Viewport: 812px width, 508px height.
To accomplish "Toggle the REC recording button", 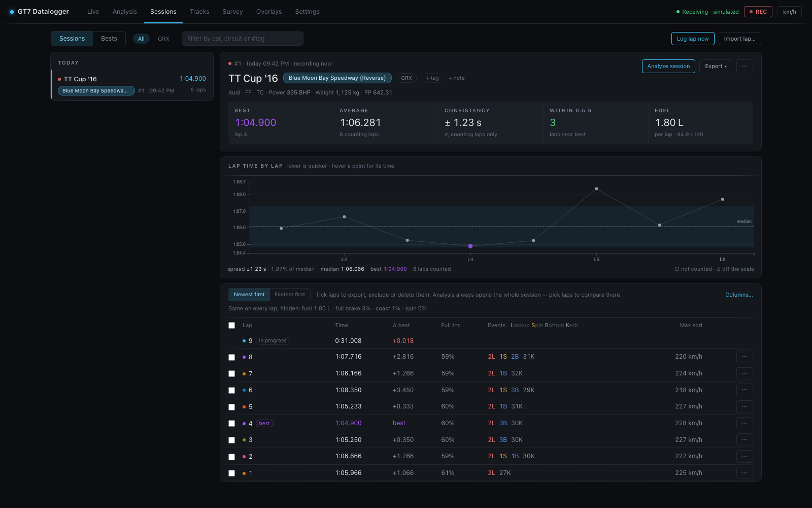I will pyautogui.click(x=758, y=12).
